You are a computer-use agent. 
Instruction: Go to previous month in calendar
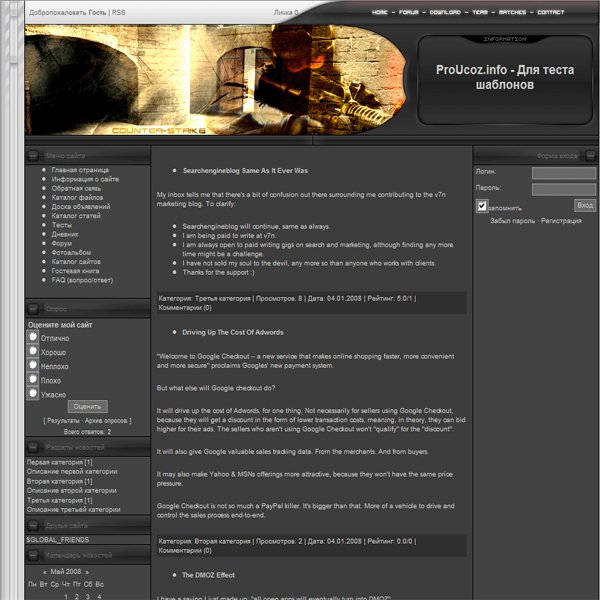42,571
